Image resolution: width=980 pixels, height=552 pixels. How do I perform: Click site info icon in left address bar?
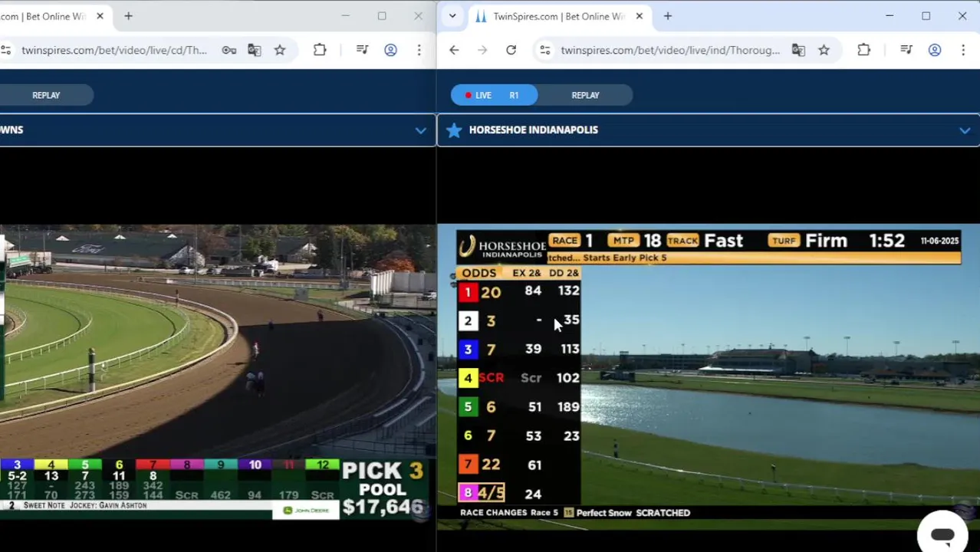[x=5, y=50]
